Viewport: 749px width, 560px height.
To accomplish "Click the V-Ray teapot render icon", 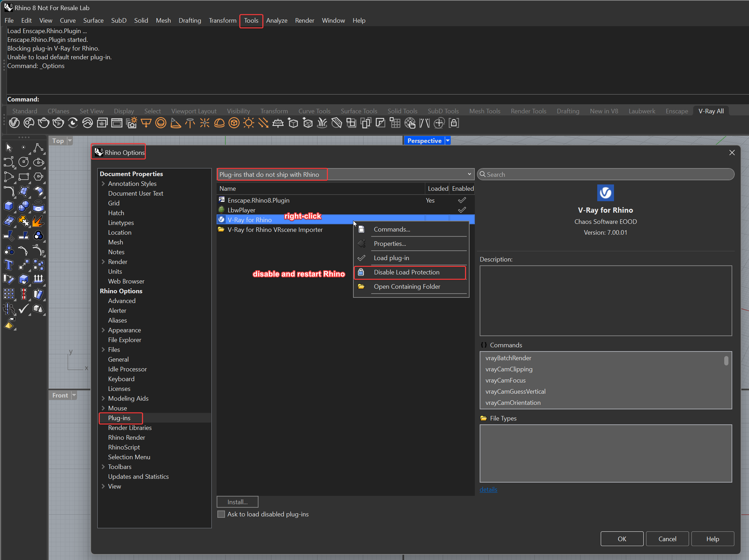I will 44,123.
